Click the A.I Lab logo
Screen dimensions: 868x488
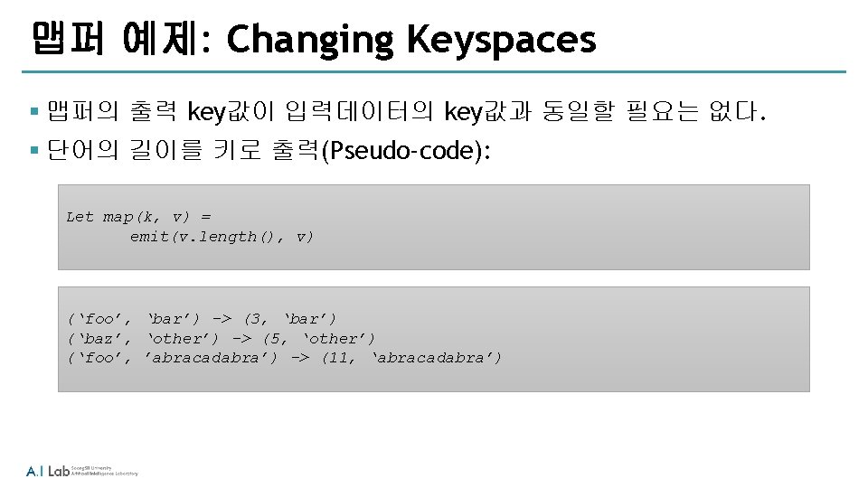[x=47, y=471]
